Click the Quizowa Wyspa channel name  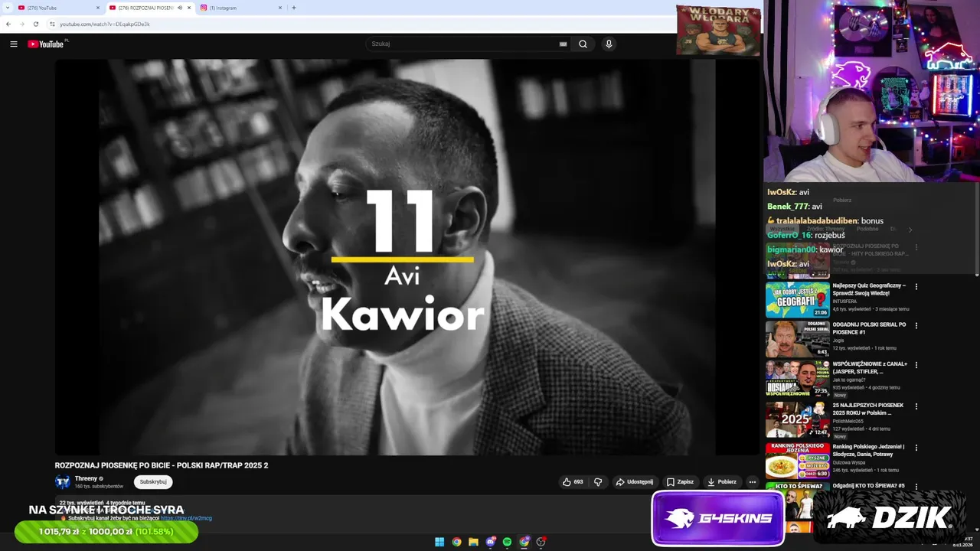[x=850, y=463]
